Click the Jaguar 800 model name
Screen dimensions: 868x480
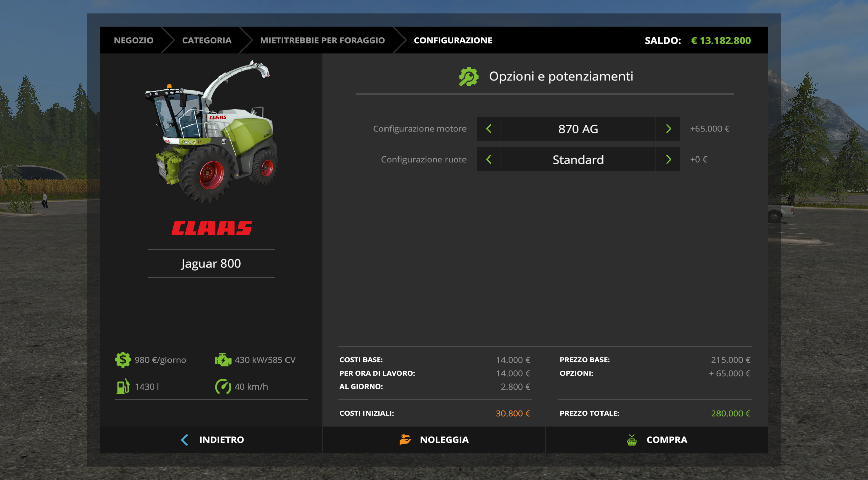pos(211,264)
